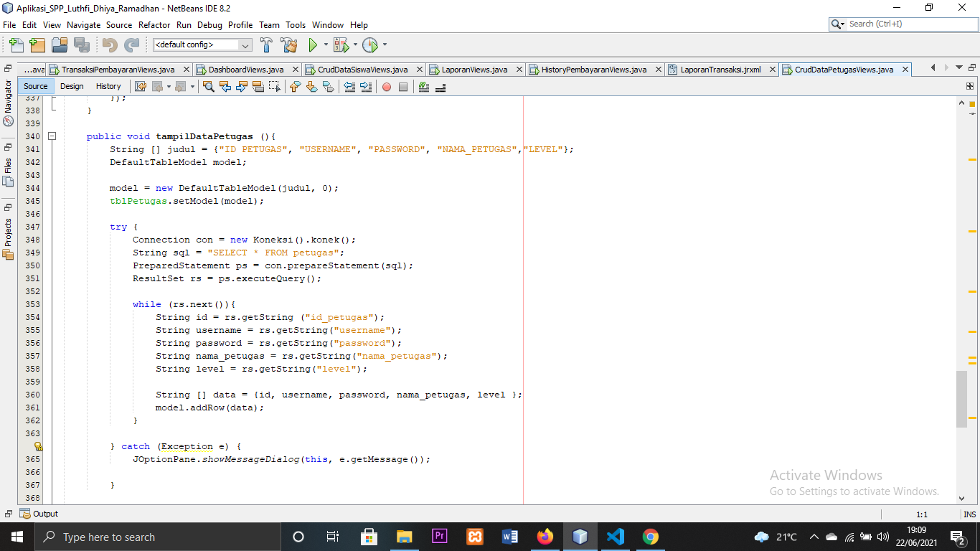Switch to History view
Viewport: 980px width, 551px height.
tap(108, 86)
